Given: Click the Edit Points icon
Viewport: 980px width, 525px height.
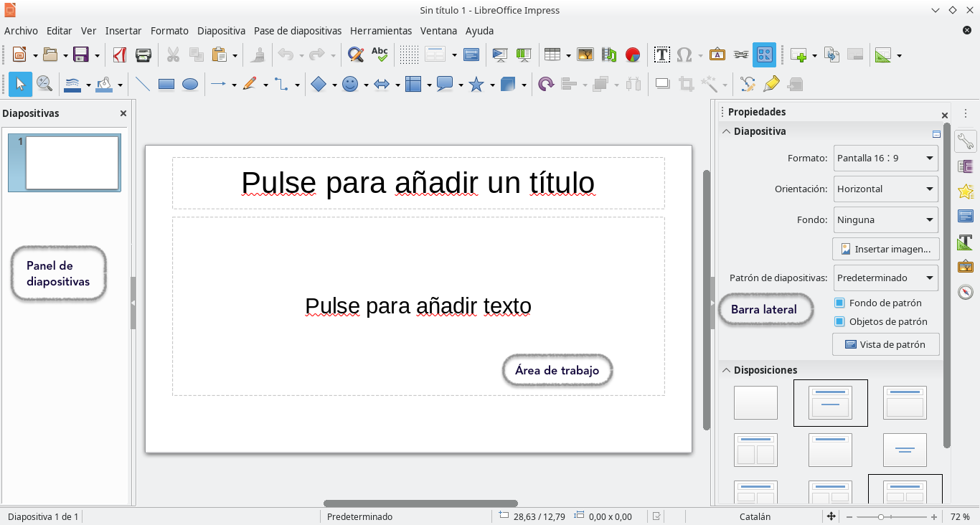Looking at the screenshot, I should tap(748, 84).
